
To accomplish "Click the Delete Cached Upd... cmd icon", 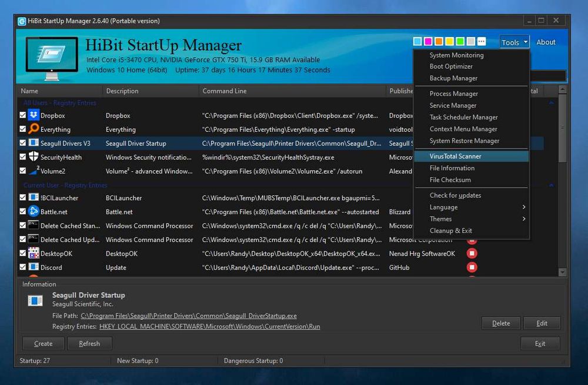I will pyautogui.click(x=34, y=239).
